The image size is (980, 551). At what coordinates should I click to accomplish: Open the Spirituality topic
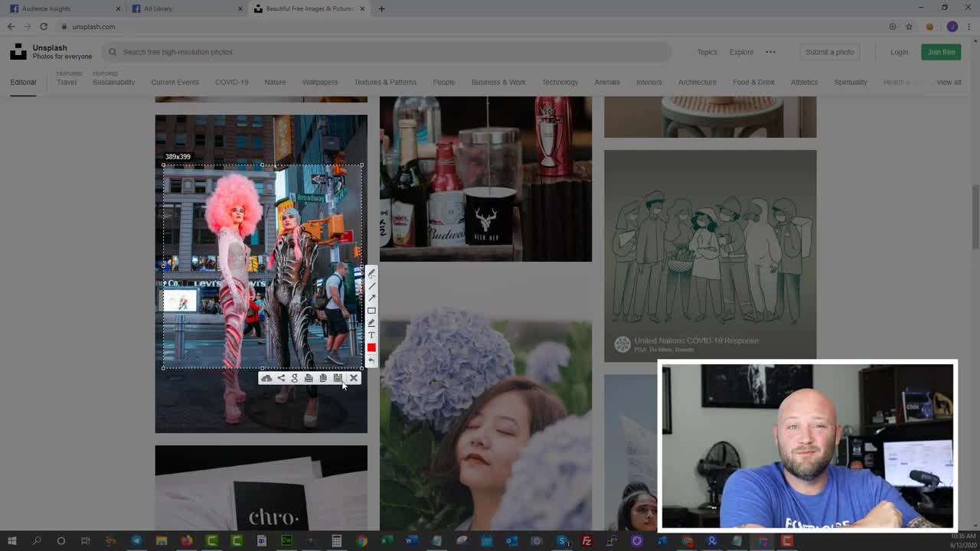point(851,82)
